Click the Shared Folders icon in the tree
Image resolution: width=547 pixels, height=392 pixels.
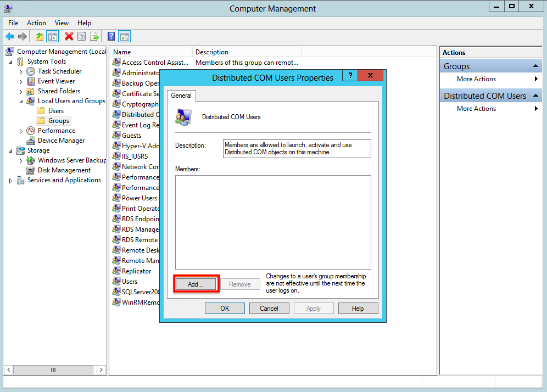pos(31,91)
